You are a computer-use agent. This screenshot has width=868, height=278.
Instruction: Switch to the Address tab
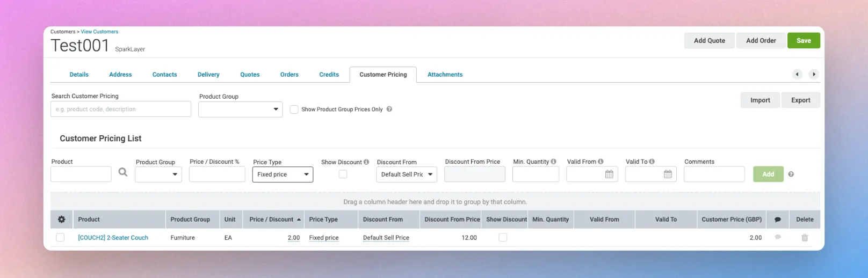coord(120,75)
